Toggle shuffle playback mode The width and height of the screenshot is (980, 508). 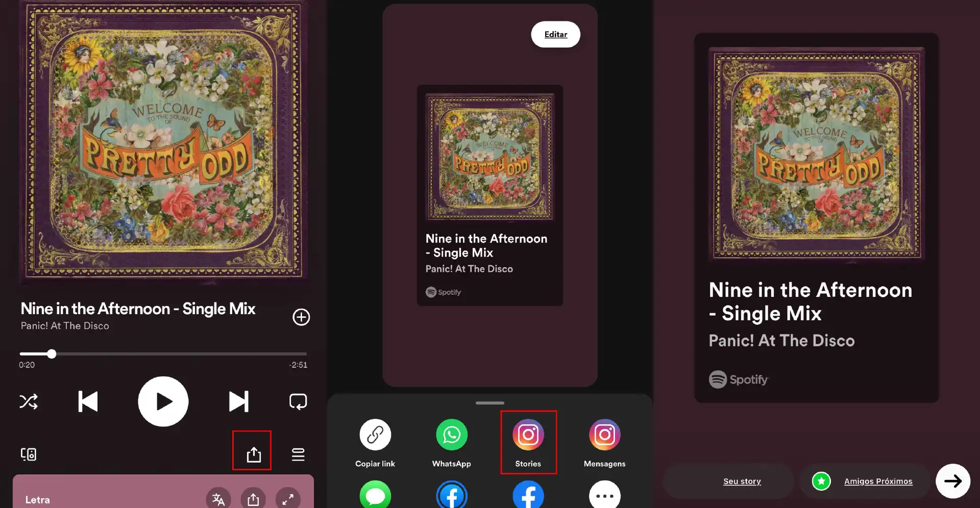click(29, 402)
